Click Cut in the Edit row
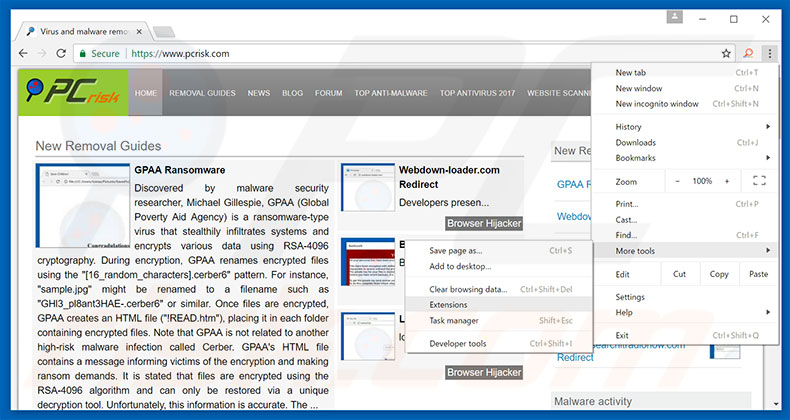This screenshot has height=420, width=790. click(x=680, y=274)
